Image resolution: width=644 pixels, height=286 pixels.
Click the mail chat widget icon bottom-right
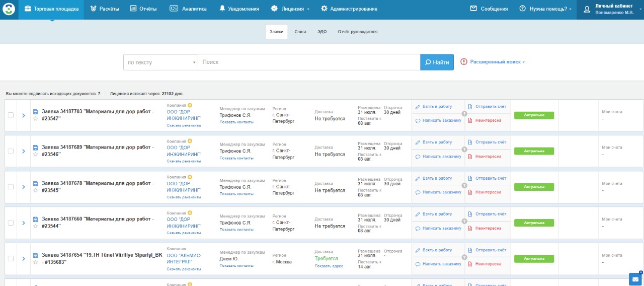[x=635, y=278]
